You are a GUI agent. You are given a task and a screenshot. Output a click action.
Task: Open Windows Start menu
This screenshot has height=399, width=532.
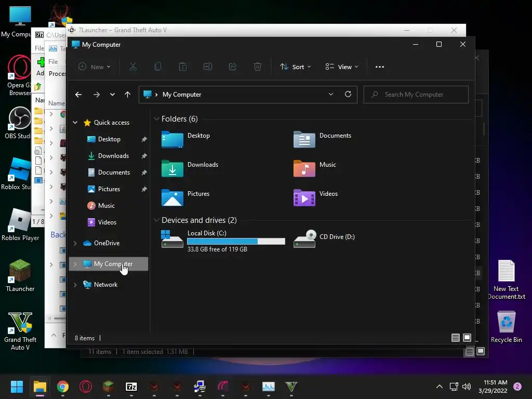pyautogui.click(x=17, y=387)
